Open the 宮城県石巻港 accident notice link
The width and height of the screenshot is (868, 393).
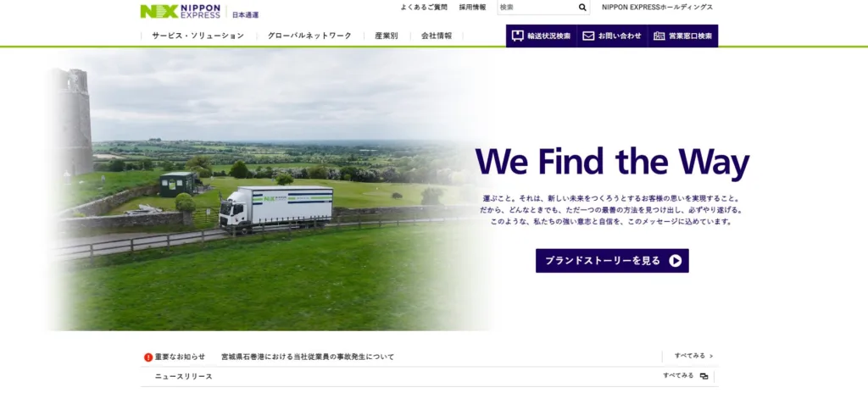308,357
